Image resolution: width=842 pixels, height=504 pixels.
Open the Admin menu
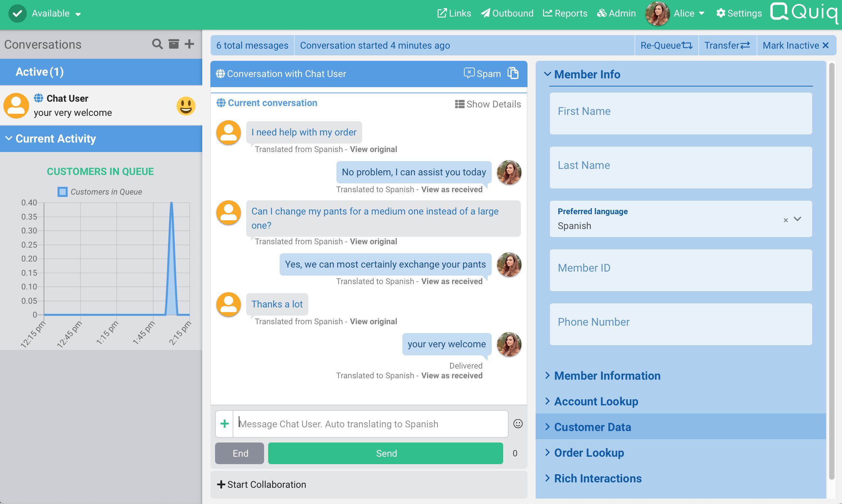point(616,13)
